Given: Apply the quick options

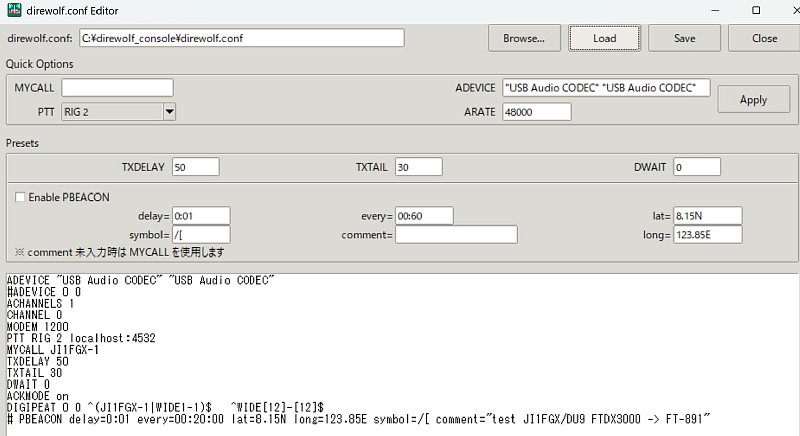Looking at the screenshot, I should (753, 100).
